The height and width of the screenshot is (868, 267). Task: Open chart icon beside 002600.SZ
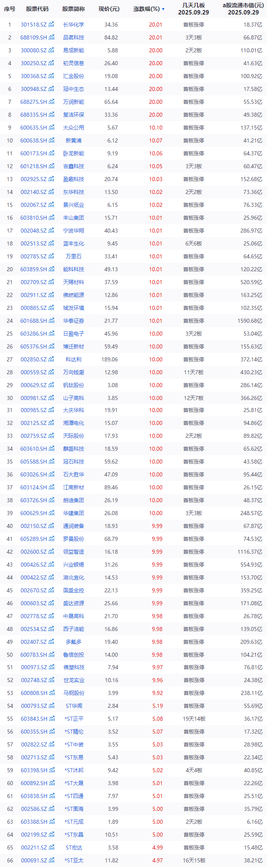click(x=51, y=552)
